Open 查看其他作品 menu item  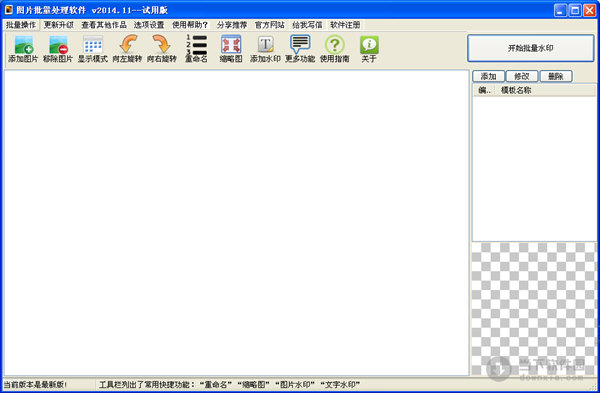click(104, 25)
